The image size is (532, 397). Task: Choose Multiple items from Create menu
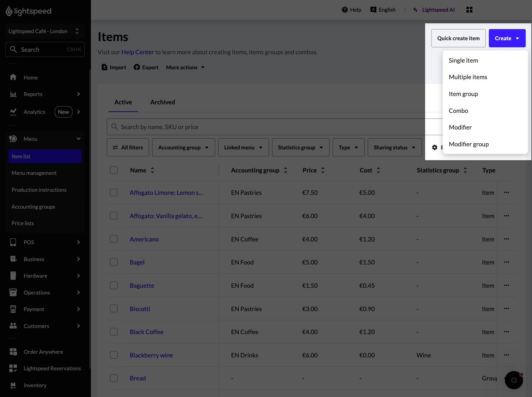(x=485, y=77)
